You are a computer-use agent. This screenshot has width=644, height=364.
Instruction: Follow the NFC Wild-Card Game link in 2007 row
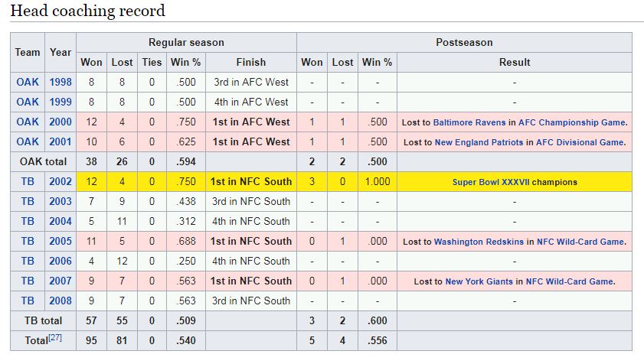point(570,281)
